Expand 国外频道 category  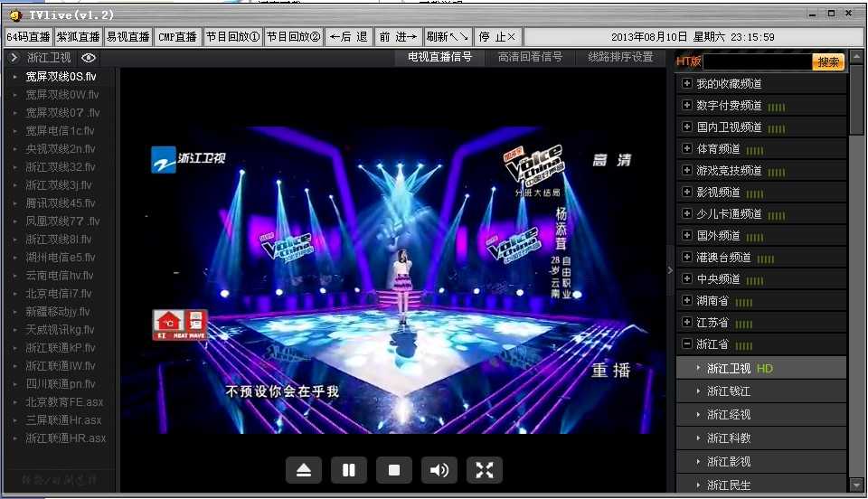pyautogui.click(x=761, y=236)
